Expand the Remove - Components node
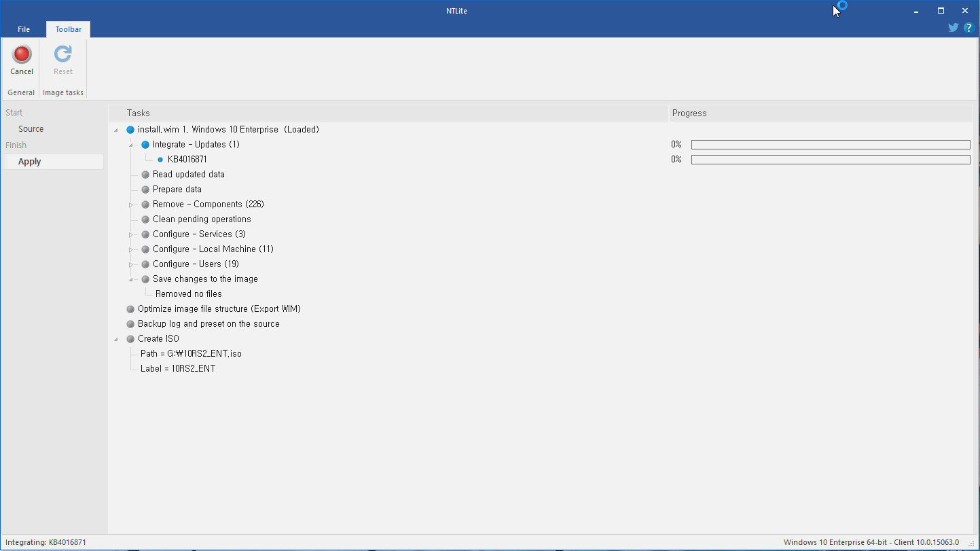 [131, 205]
